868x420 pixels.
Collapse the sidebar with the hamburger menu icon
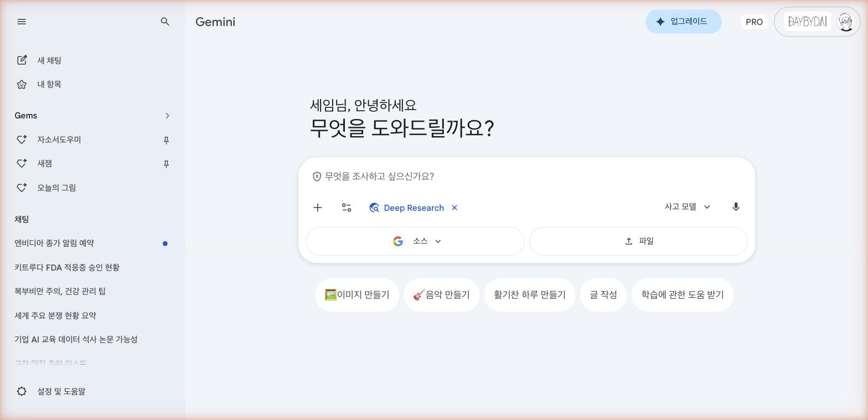(22, 22)
